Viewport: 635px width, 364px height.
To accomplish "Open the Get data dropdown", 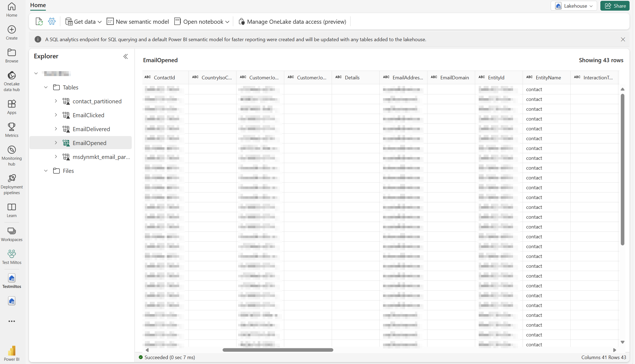I will tap(83, 22).
